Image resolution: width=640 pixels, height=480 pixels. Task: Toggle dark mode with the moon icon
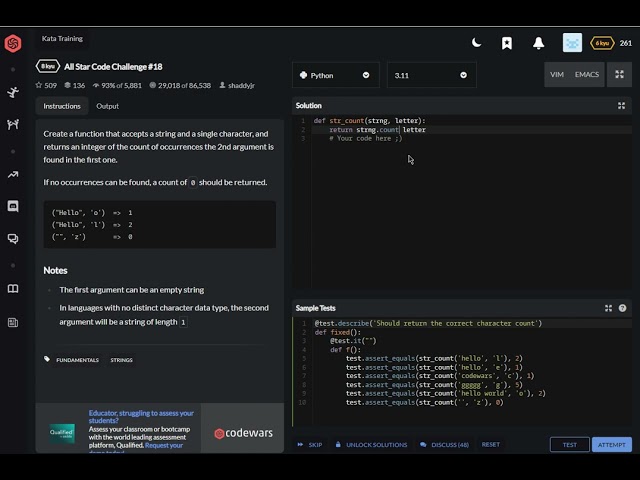(476, 43)
